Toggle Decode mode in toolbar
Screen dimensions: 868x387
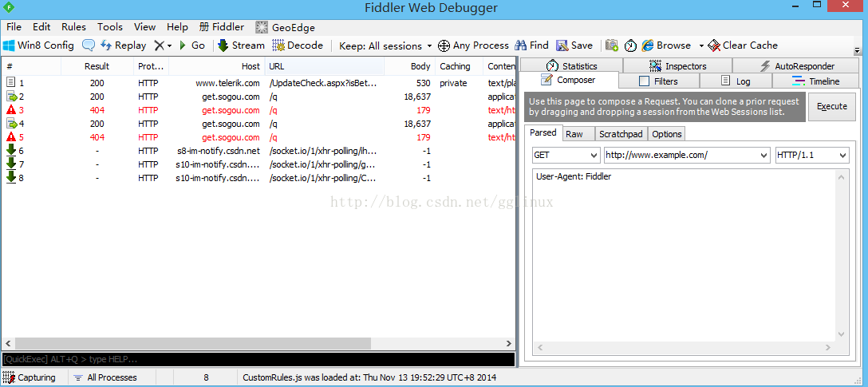(x=298, y=45)
